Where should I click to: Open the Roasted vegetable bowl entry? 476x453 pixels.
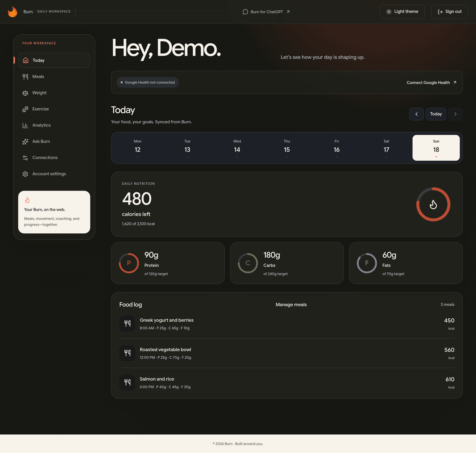[x=287, y=353]
